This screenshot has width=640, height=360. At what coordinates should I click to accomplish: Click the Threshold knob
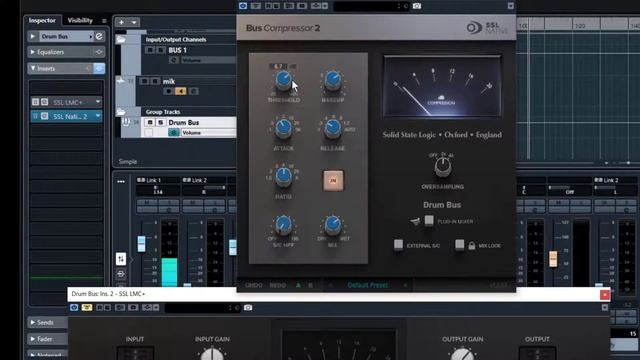click(283, 80)
